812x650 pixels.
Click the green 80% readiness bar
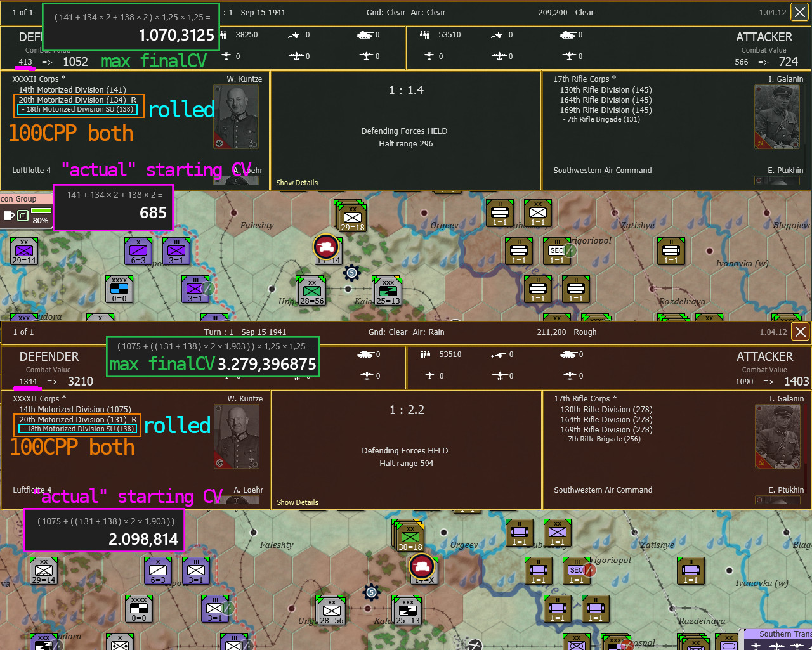pyautogui.click(x=41, y=210)
